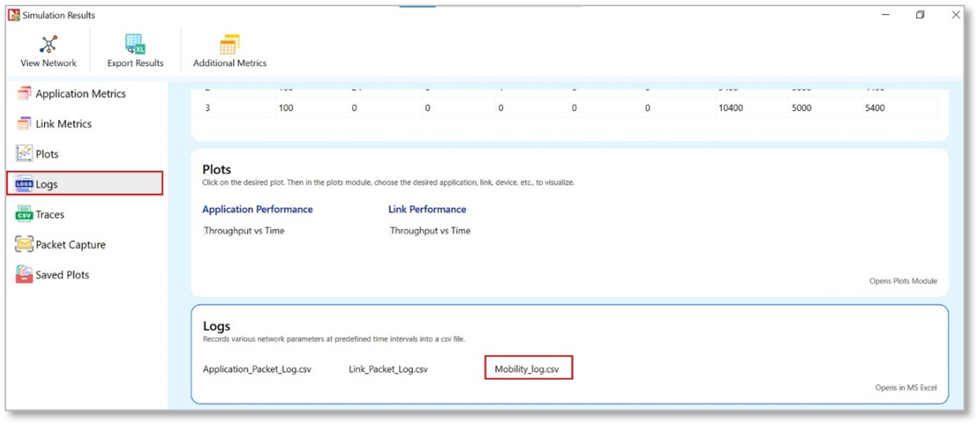Open Link Performance Throughput vs Time plot
Image resolution: width=980 pixels, height=426 pixels.
[x=430, y=231]
